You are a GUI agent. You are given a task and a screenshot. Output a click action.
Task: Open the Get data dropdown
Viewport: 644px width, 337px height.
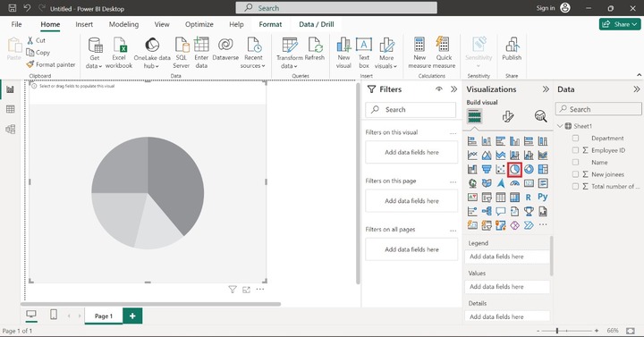point(95,54)
